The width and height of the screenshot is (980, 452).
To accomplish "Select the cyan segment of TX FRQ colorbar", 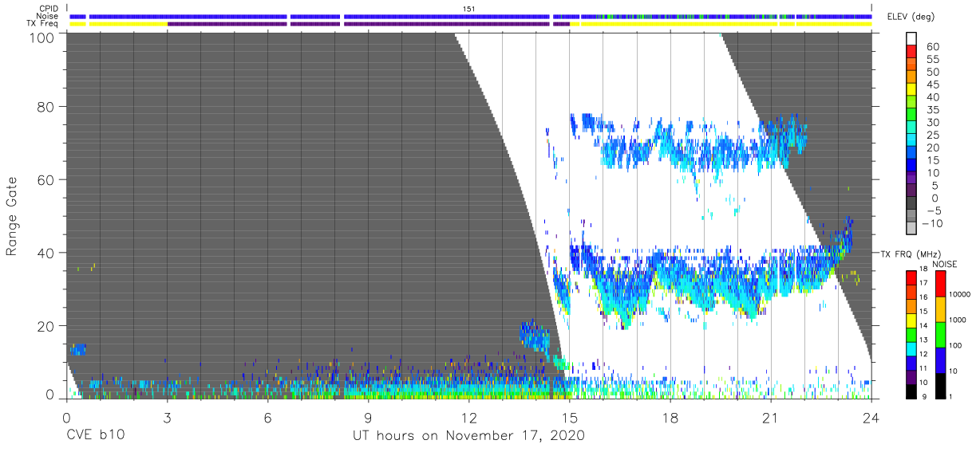I will coord(911,348).
